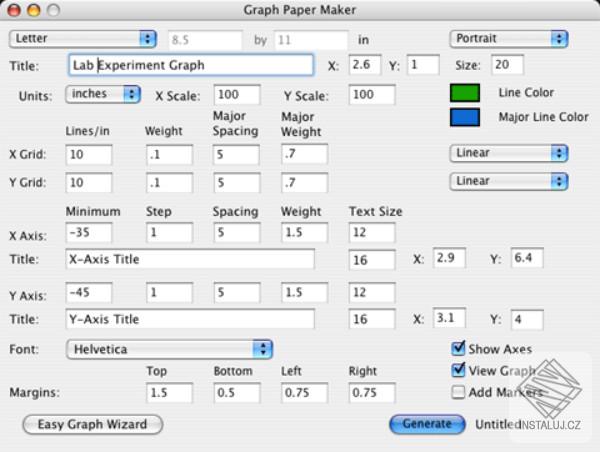Click the Y-Axis title X position 3.1 field

tap(450, 318)
